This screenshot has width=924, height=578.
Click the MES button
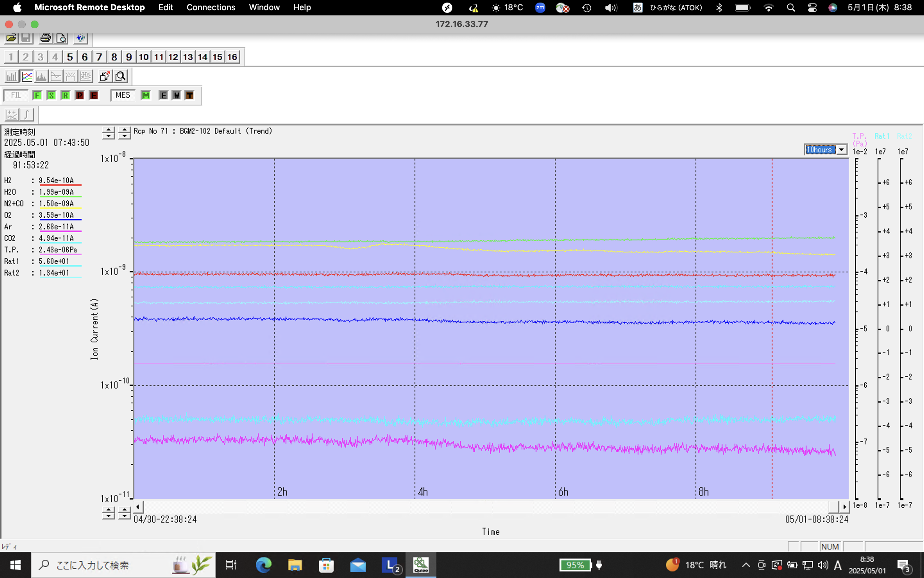point(123,95)
